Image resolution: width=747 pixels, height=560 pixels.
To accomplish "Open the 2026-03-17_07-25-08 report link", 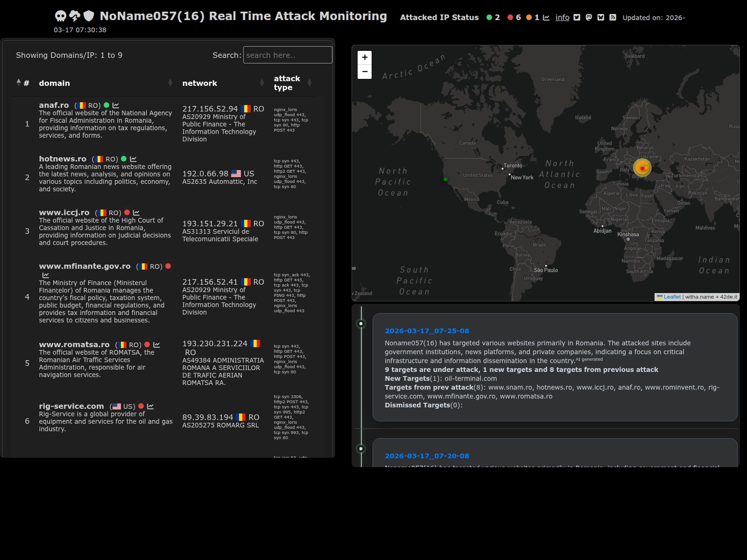I will (427, 331).
